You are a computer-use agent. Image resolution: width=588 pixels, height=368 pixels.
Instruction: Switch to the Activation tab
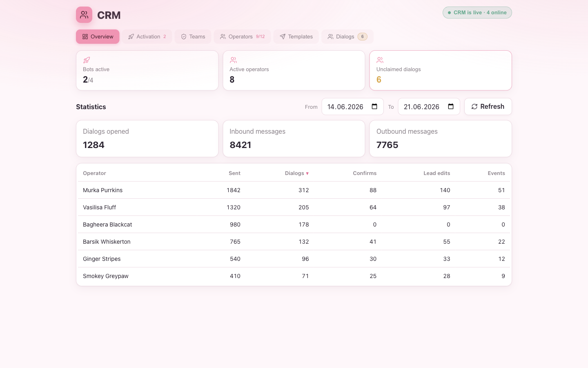[x=147, y=36]
